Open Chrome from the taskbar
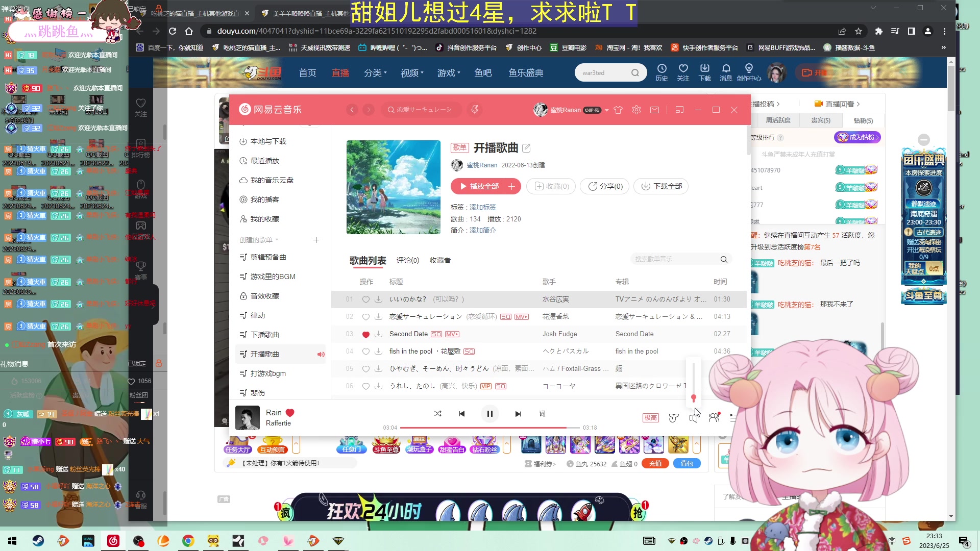The width and height of the screenshot is (980, 551). (x=188, y=541)
